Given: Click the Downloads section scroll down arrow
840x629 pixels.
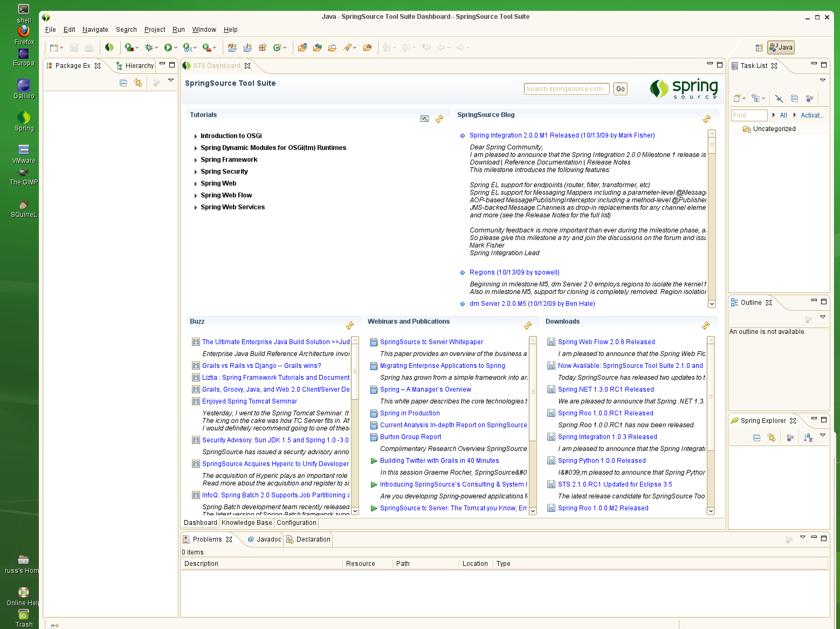Looking at the screenshot, I should (711, 511).
